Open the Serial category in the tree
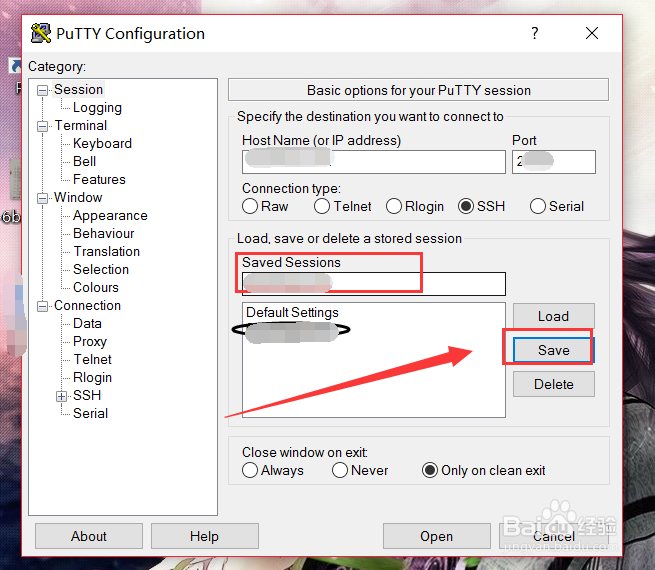The image size is (655, 570). (x=90, y=413)
